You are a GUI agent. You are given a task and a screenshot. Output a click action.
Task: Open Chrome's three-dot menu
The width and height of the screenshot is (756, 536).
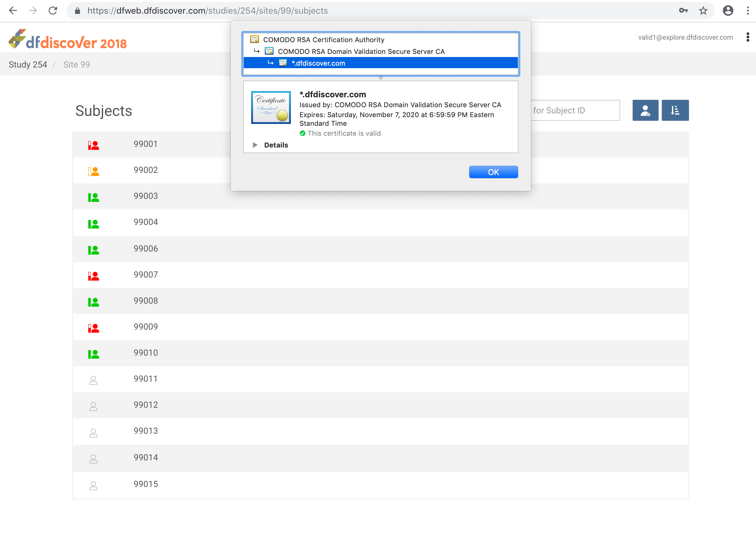748,11
